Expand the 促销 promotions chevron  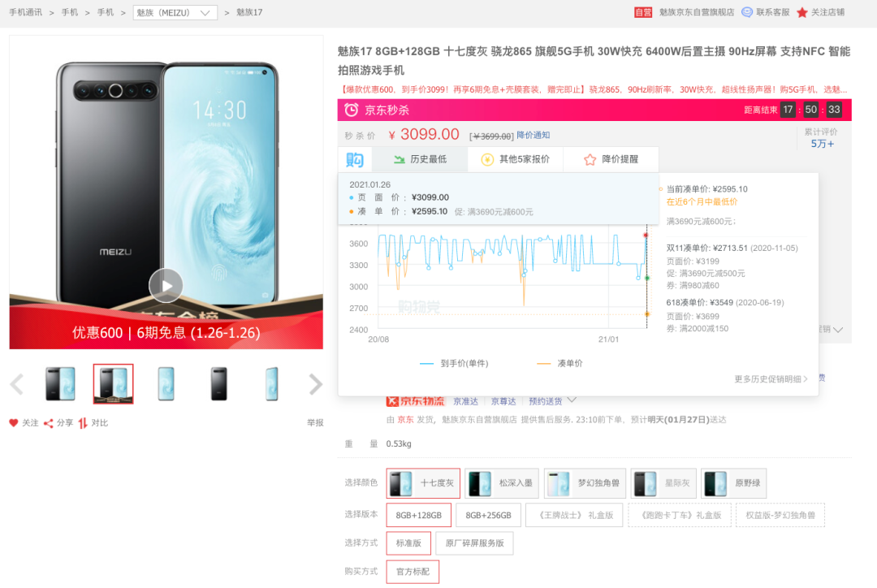click(838, 330)
